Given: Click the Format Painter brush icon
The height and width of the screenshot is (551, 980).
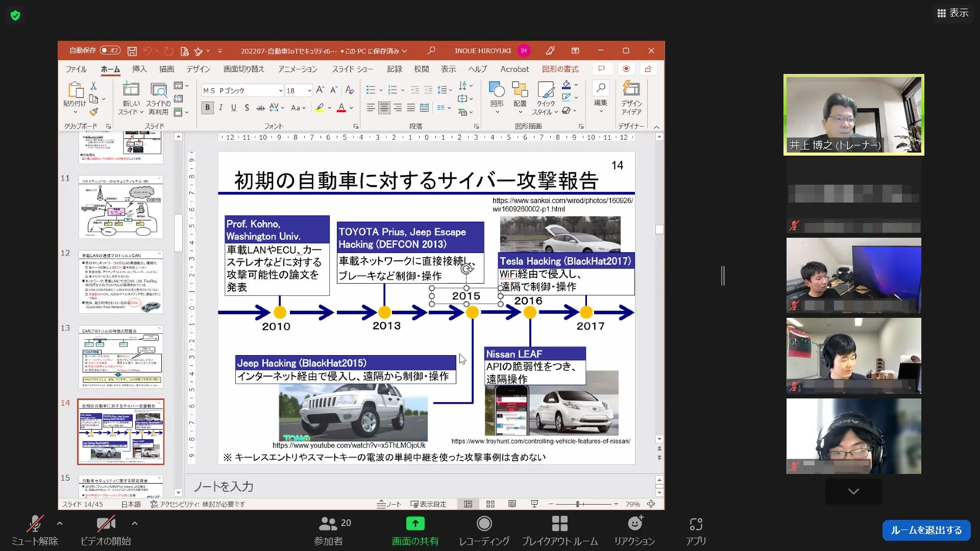Looking at the screenshot, I should point(93,112).
